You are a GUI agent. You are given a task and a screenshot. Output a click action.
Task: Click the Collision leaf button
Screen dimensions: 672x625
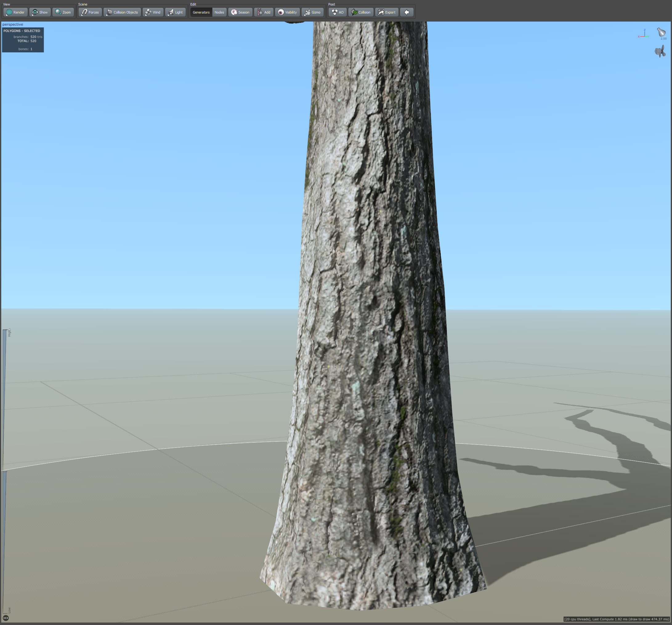pos(361,12)
